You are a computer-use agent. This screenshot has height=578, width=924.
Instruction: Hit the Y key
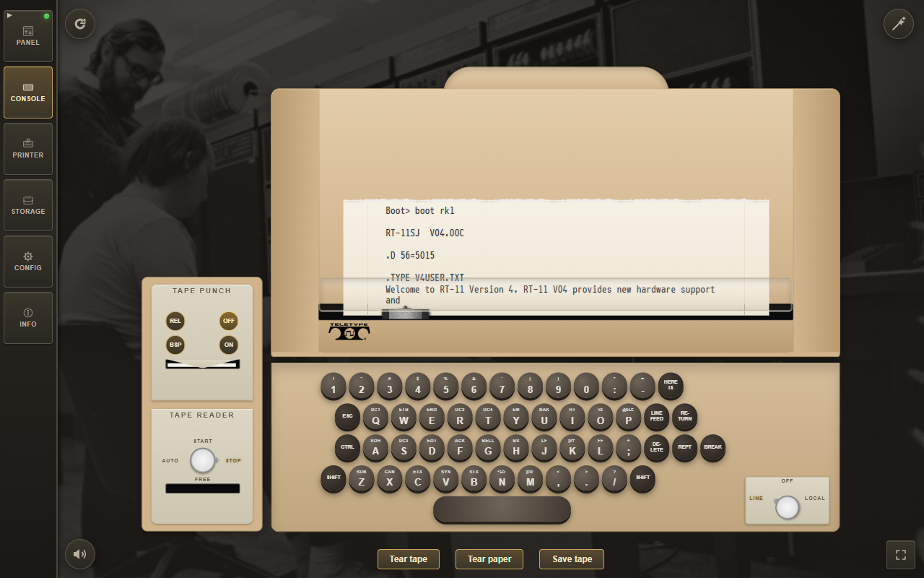pyautogui.click(x=516, y=417)
